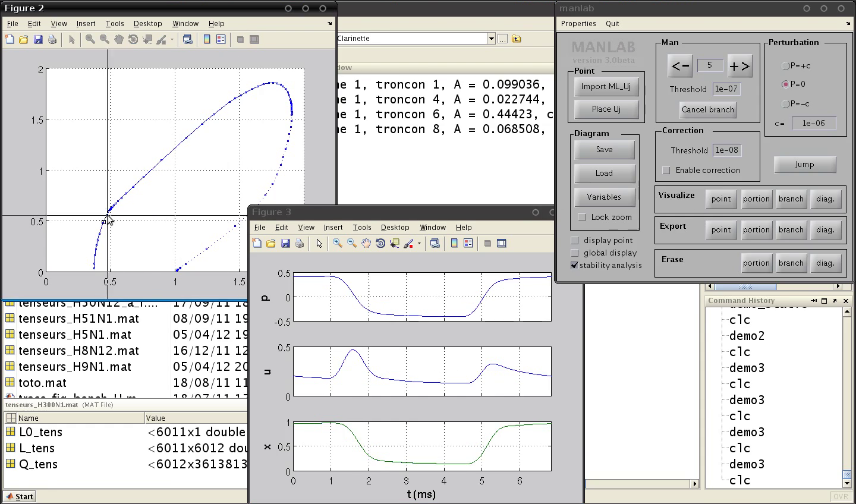Click the Link Plot icon in Figure 3

point(435,244)
